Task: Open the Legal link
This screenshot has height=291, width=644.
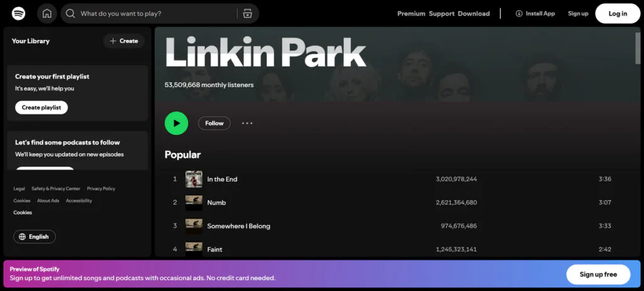Action: pyautogui.click(x=19, y=189)
